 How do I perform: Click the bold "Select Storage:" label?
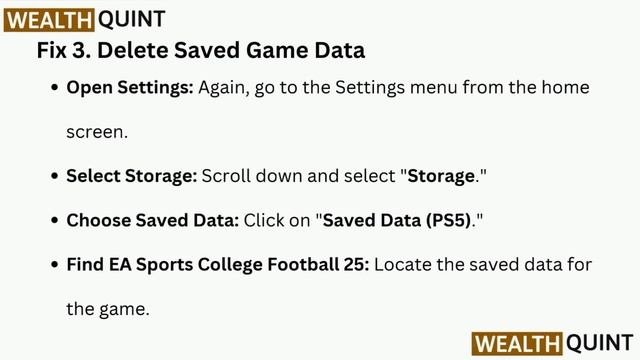[132, 176]
